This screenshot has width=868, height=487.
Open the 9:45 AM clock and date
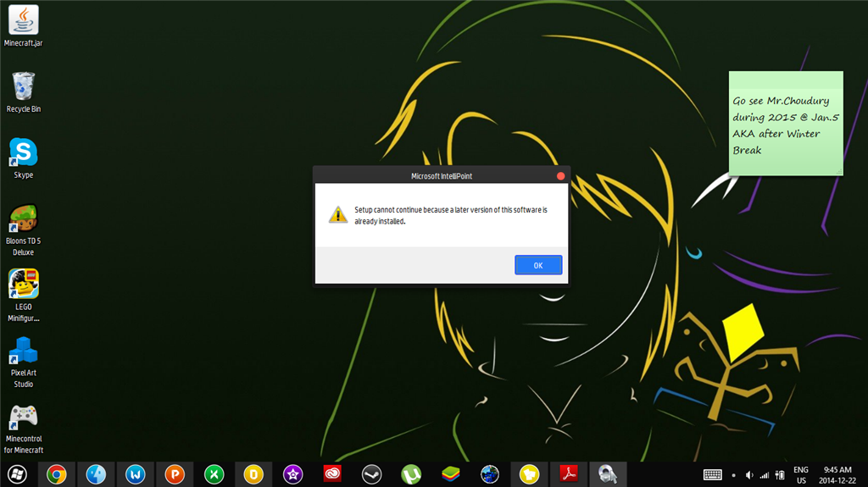(x=837, y=475)
